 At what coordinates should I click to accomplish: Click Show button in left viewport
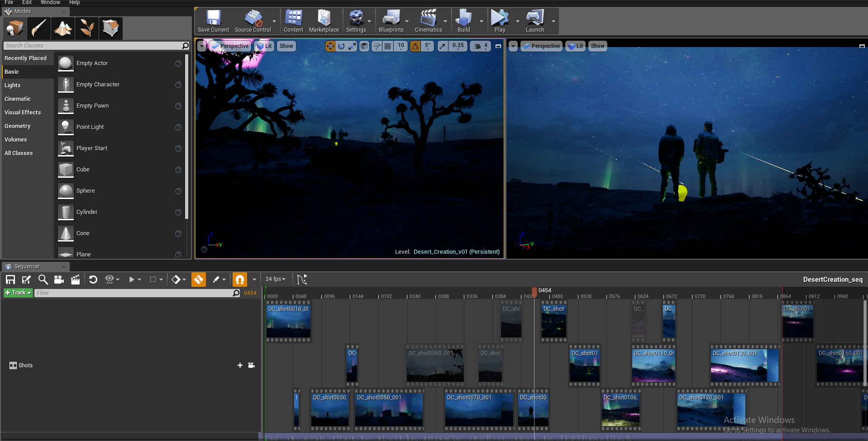click(286, 46)
